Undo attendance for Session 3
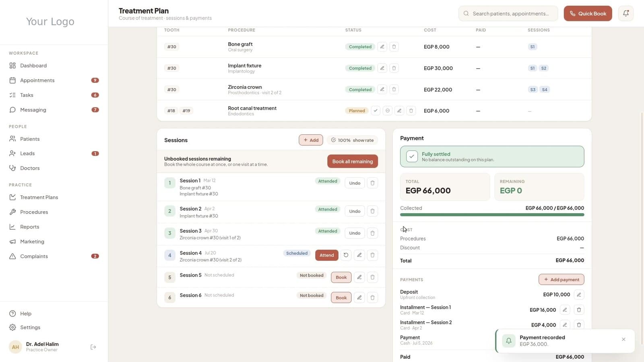Viewport: 644px width, 362px height. pos(355,233)
